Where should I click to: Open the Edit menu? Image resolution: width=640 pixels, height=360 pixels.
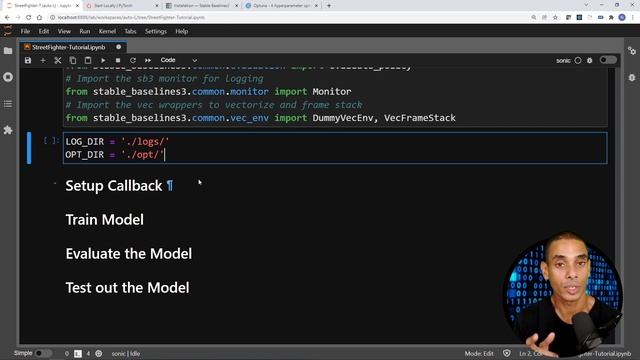pyautogui.click(x=44, y=31)
